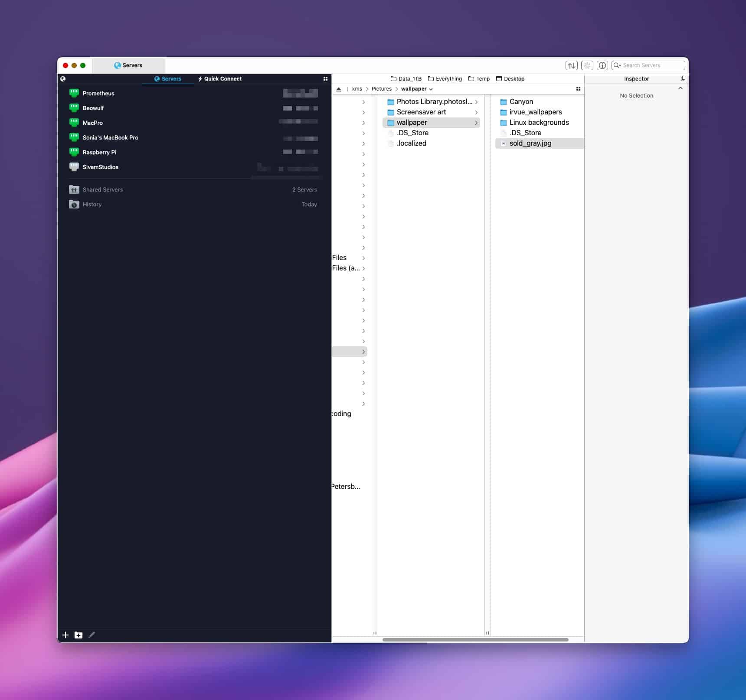Viewport: 746px width, 700px height.
Task: Click the eject icon in path bar
Action: pos(339,89)
